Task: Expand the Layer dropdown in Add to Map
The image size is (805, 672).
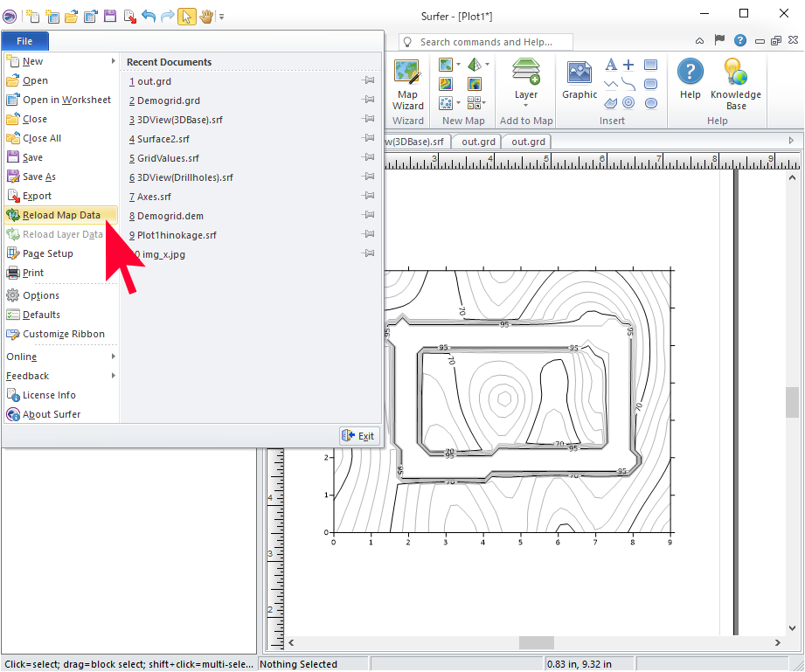Action: pos(526,106)
